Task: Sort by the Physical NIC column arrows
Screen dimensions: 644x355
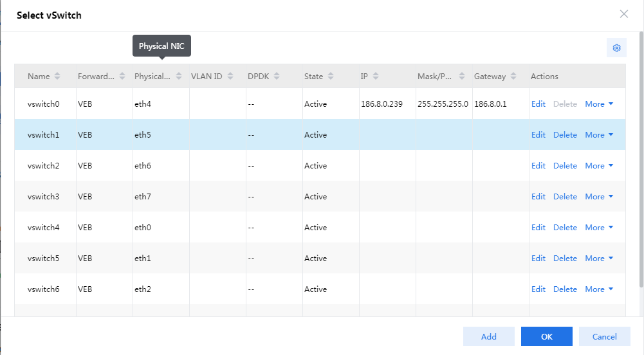Action: click(x=179, y=77)
